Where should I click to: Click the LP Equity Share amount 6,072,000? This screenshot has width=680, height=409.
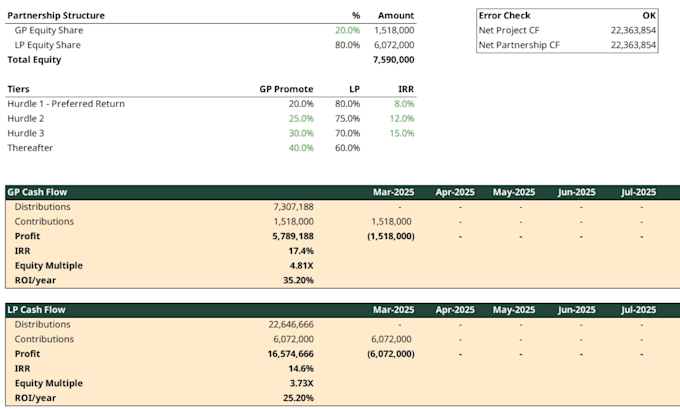tap(394, 45)
